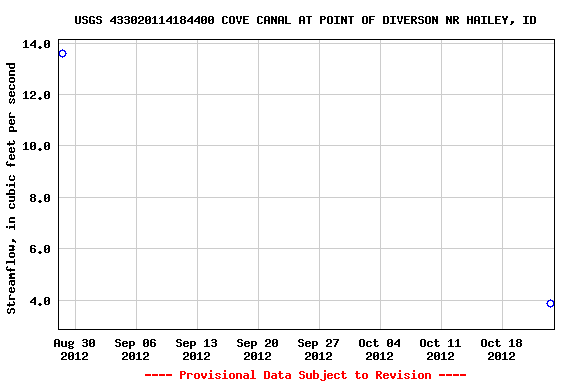Click the data point near 3.9 in late October
The width and height of the screenshot is (576, 384).
pyautogui.click(x=550, y=304)
